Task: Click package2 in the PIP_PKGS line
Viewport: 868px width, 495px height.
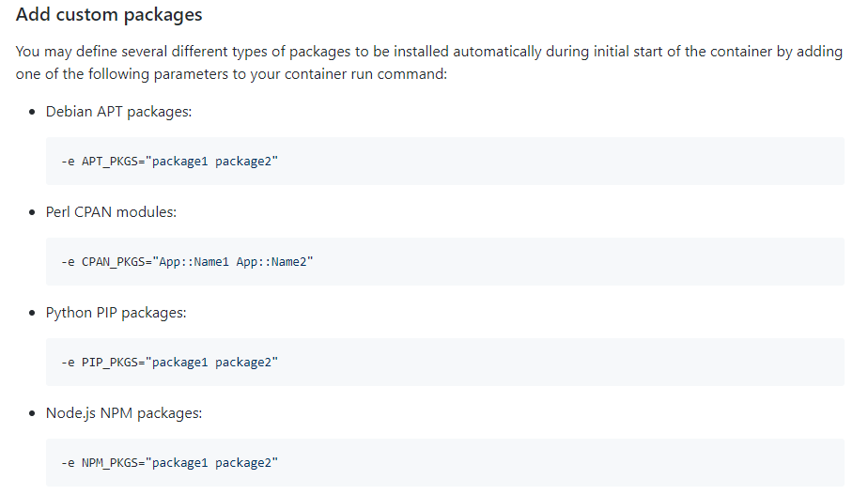Action: pyautogui.click(x=243, y=363)
